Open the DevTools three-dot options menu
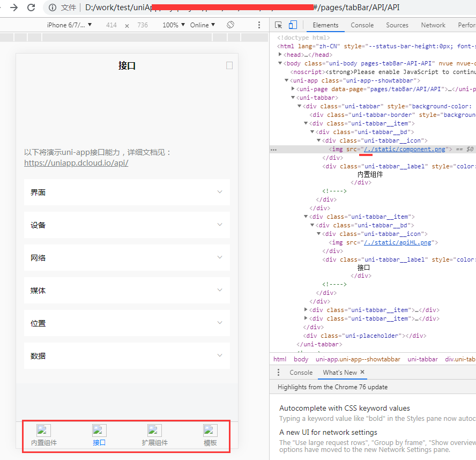Image resolution: width=476 pixels, height=460 pixels. [x=259, y=25]
